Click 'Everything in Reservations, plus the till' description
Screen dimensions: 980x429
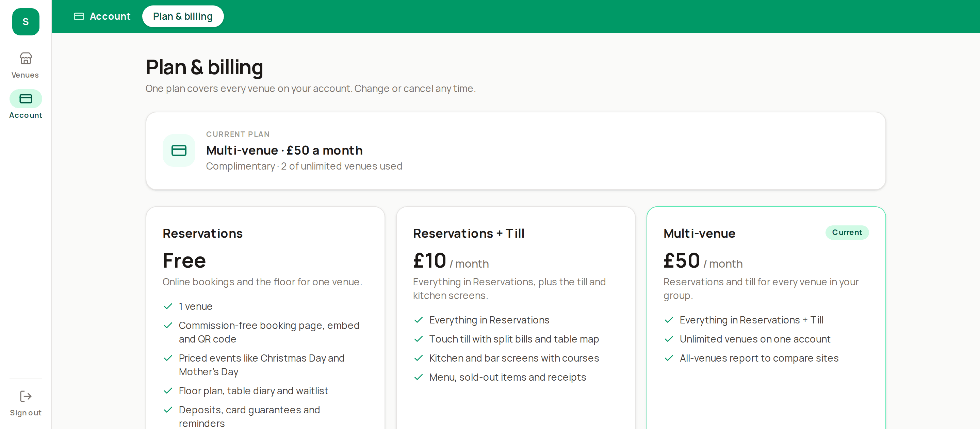click(x=509, y=289)
